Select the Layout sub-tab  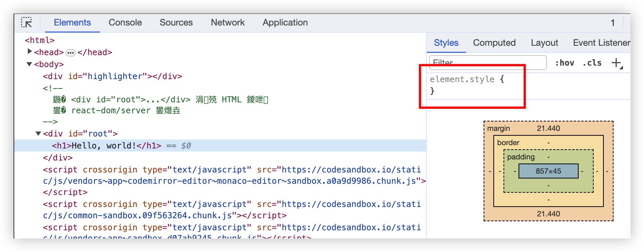[x=544, y=43]
